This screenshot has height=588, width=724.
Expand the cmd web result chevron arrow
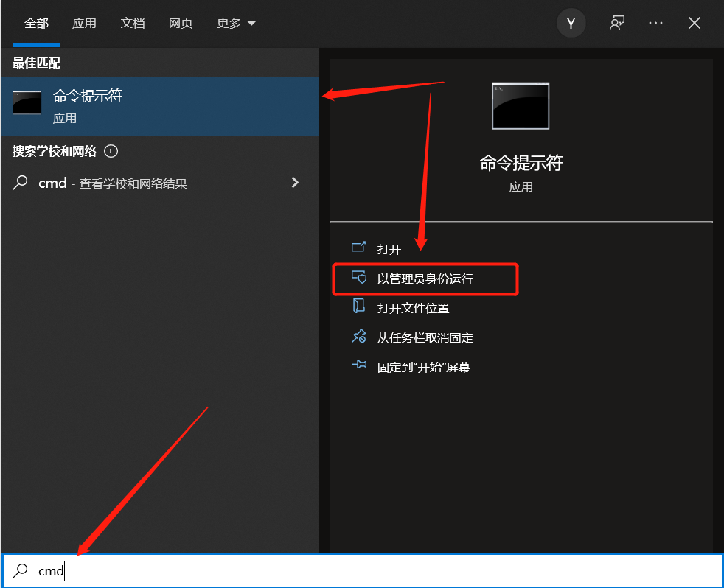point(295,183)
